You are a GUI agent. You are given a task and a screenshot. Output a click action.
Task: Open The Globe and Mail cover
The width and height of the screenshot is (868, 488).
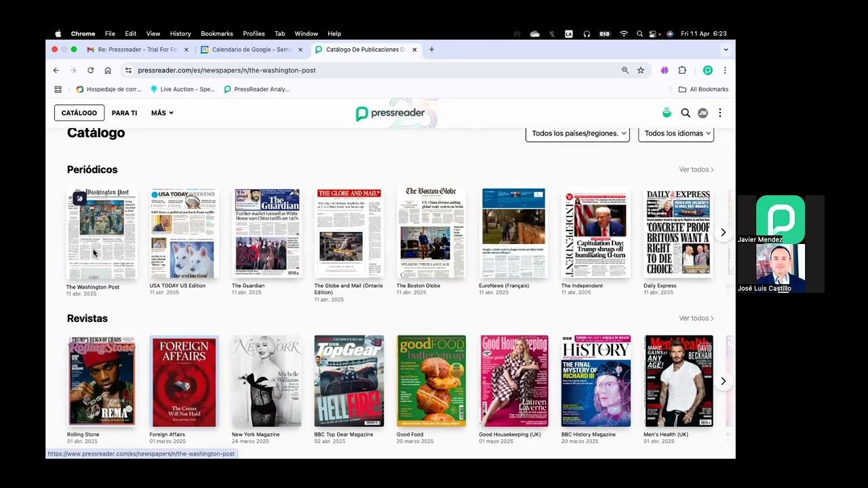point(349,233)
